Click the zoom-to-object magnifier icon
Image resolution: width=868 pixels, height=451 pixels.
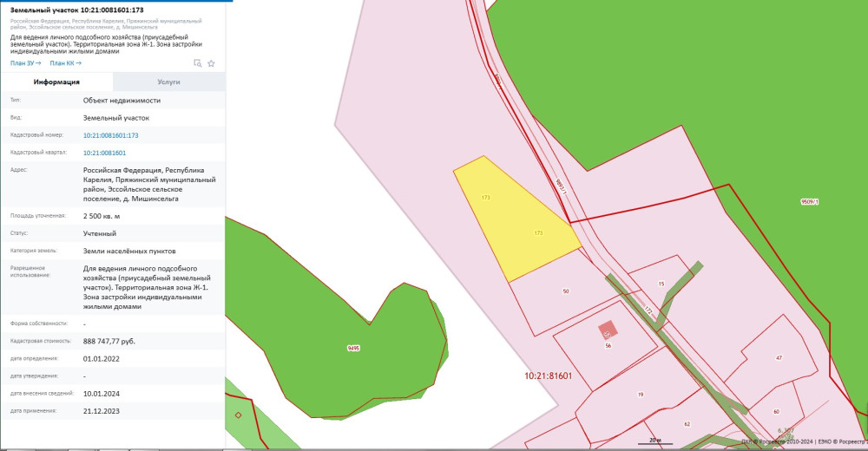point(198,63)
